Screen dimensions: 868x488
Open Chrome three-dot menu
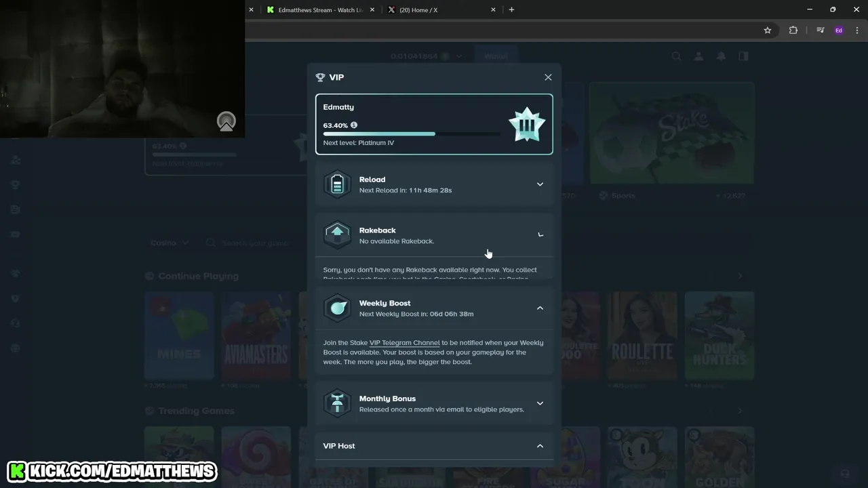click(858, 30)
